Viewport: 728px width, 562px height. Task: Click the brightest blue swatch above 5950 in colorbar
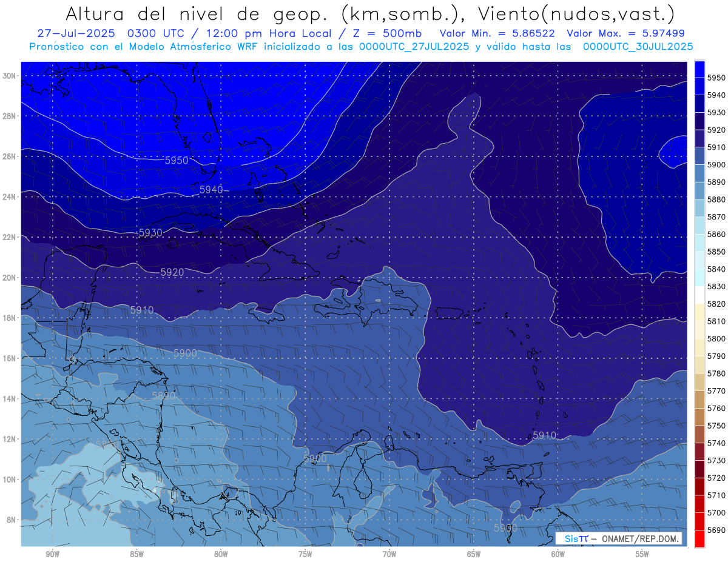(699, 69)
